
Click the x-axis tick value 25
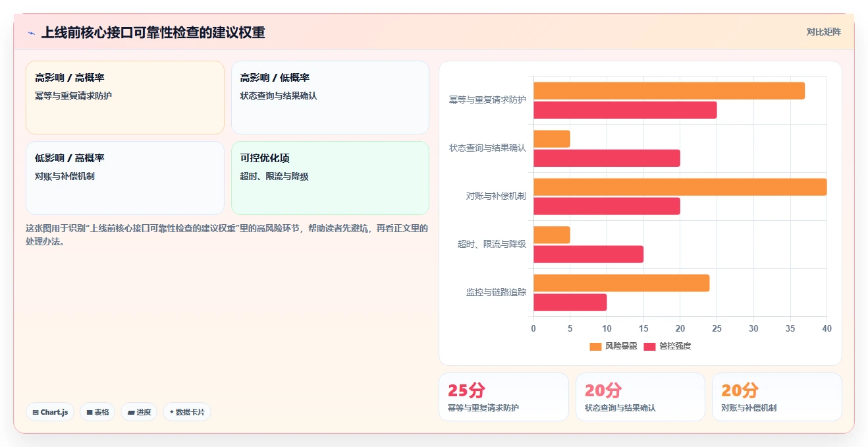[717, 328]
